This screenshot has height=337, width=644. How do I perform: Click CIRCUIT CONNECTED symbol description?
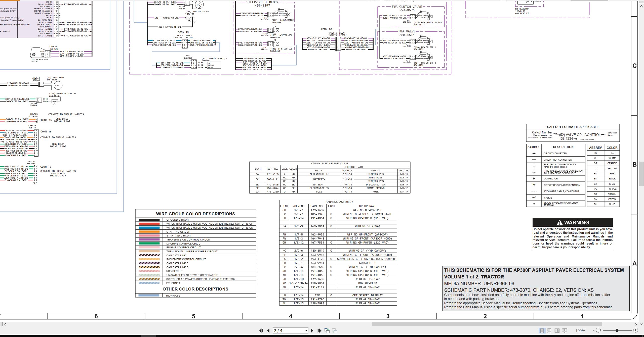pyautogui.click(x=555, y=153)
